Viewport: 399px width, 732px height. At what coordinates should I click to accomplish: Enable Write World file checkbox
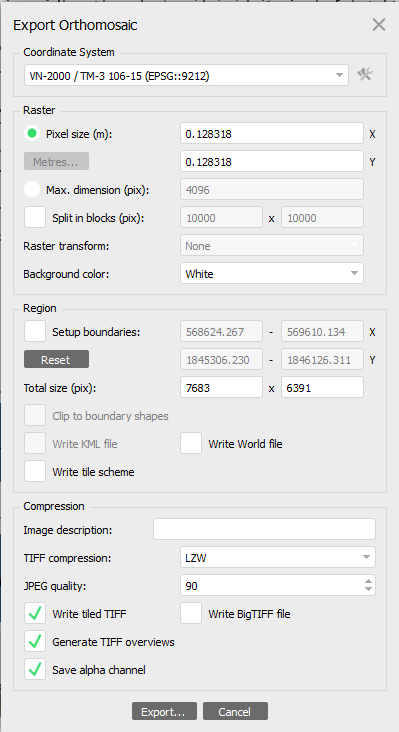tap(191, 443)
